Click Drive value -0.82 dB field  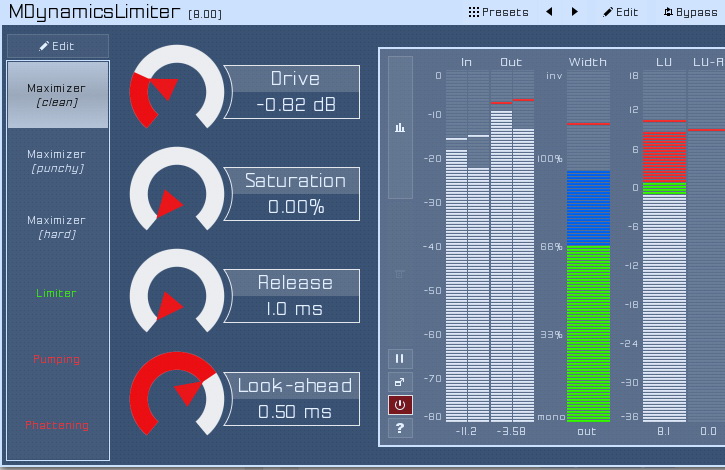pyautogui.click(x=296, y=105)
